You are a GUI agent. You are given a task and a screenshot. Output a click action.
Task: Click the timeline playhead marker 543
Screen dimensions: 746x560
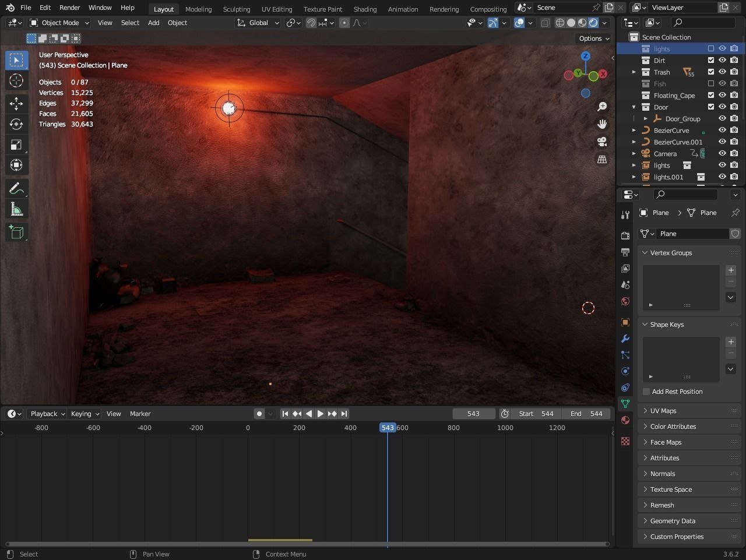[388, 428]
